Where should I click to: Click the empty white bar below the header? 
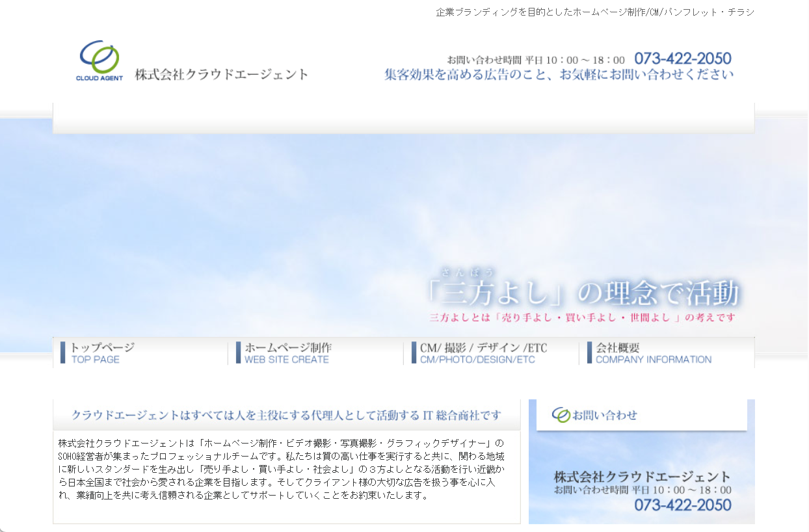[403, 118]
